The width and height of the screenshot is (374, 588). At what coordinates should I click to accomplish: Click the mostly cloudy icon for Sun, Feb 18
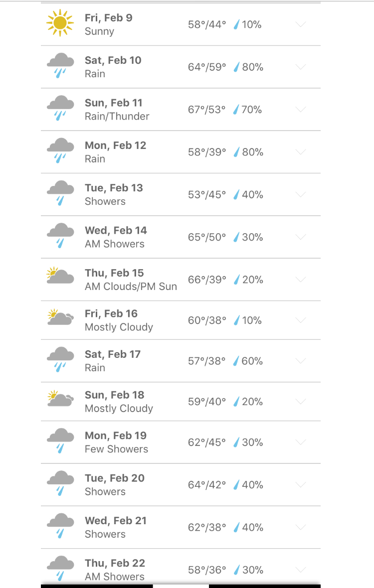click(60, 398)
